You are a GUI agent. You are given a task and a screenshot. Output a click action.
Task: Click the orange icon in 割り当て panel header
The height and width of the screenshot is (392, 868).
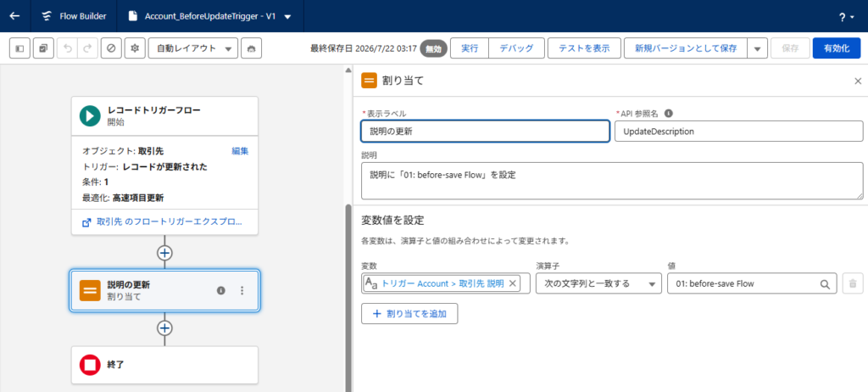click(x=370, y=81)
